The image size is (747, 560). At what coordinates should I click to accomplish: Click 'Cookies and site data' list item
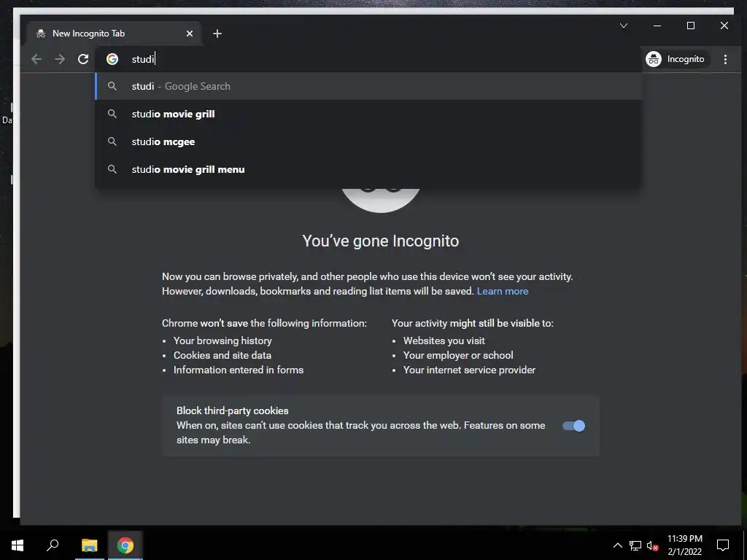point(222,355)
